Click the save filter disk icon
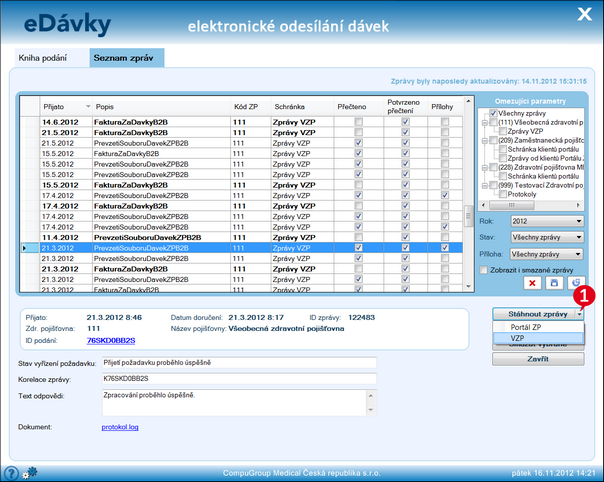 click(553, 284)
